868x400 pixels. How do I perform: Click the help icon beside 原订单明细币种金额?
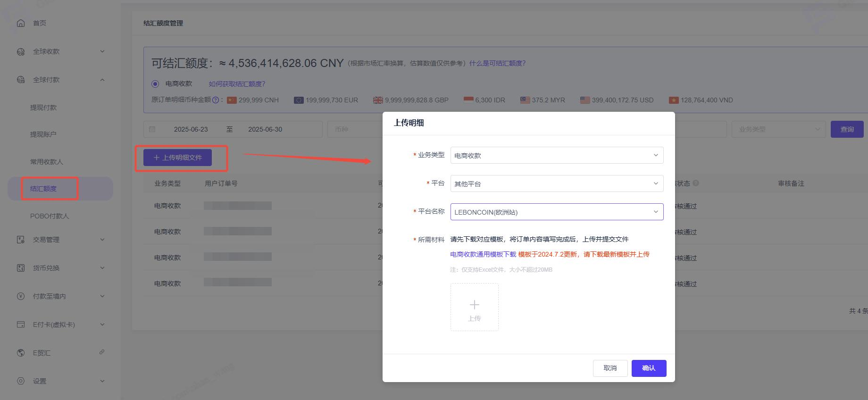(216, 100)
